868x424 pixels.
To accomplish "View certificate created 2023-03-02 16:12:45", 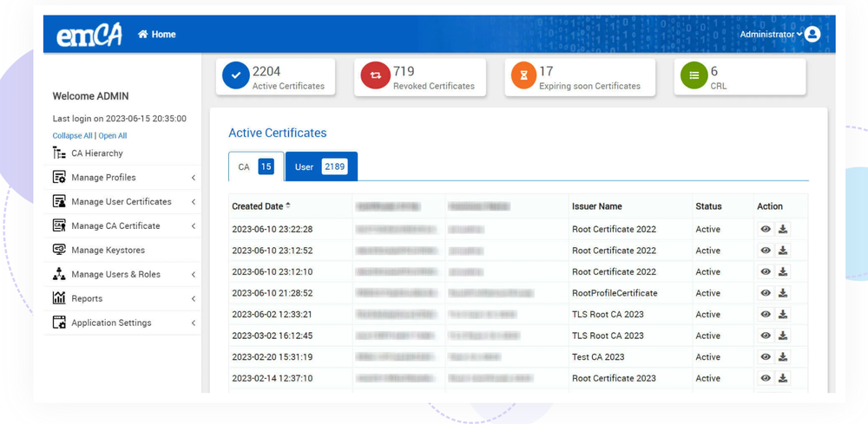I will click(766, 336).
